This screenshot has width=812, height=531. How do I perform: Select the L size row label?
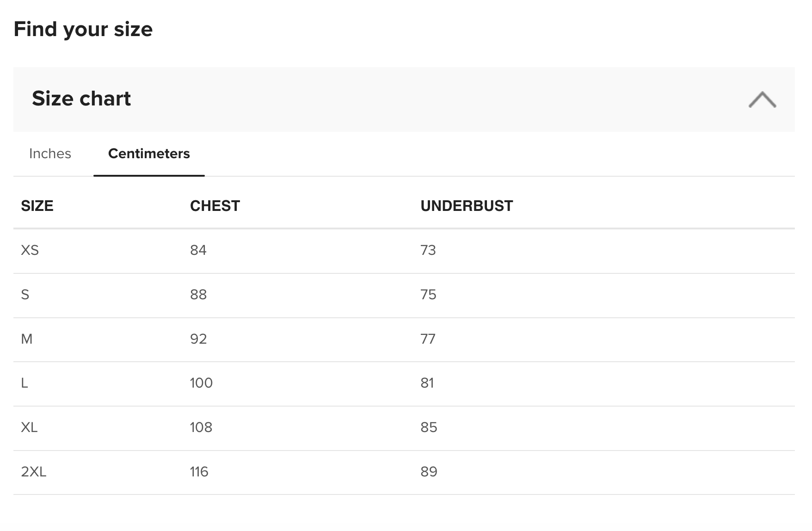coord(25,383)
